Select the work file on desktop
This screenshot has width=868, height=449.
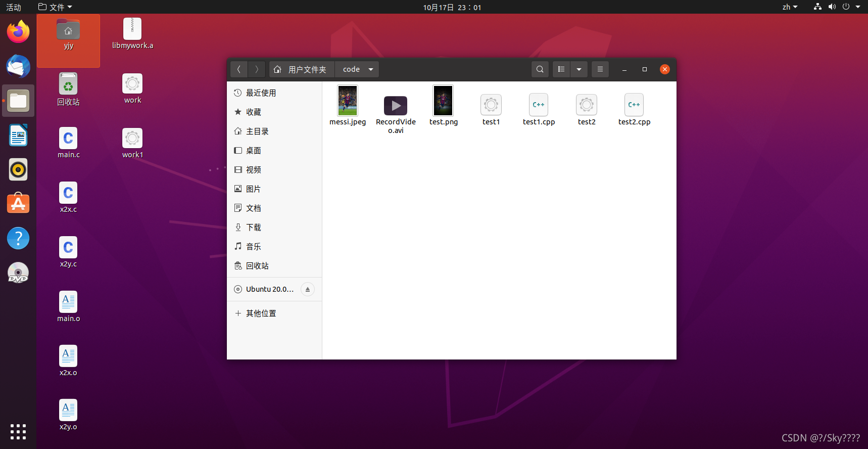(132, 88)
